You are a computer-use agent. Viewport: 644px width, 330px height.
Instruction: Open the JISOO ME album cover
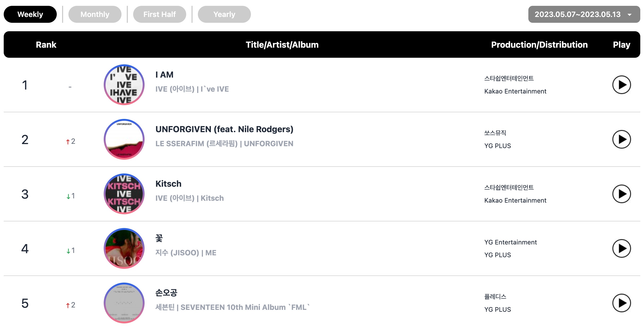(x=124, y=248)
